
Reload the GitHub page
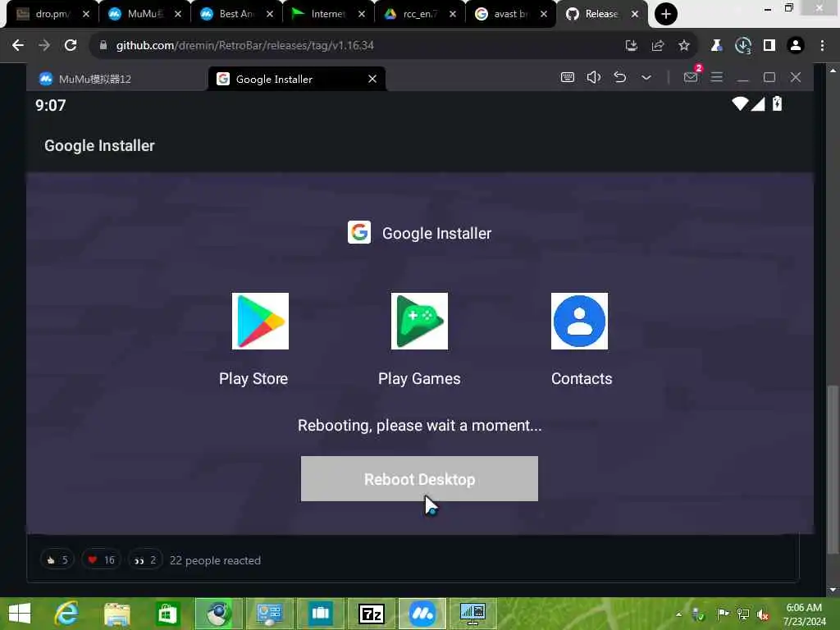[x=71, y=45]
